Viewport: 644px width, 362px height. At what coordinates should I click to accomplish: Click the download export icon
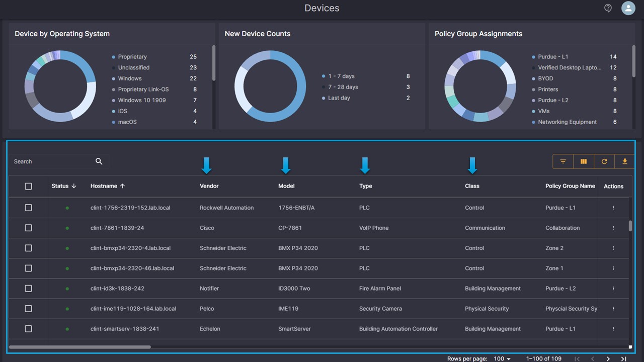click(x=624, y=161)
